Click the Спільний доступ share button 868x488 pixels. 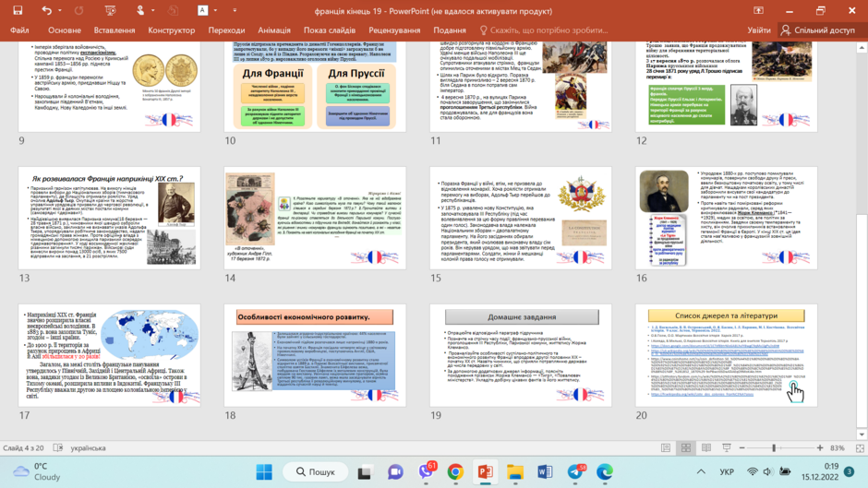pyautogui.click(x=817, y=30)
